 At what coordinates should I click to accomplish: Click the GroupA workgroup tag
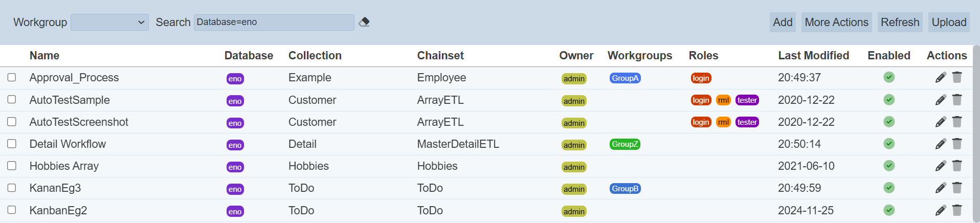[625, 78]
